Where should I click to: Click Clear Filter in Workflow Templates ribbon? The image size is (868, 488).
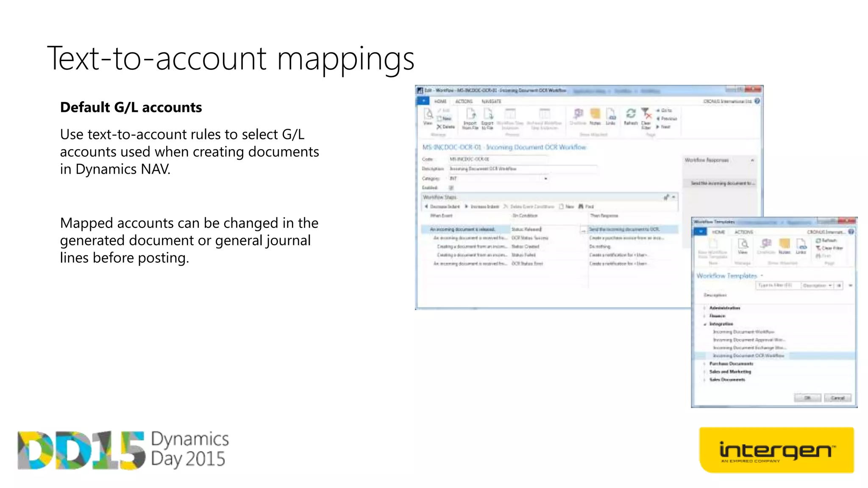coord(829,248)
